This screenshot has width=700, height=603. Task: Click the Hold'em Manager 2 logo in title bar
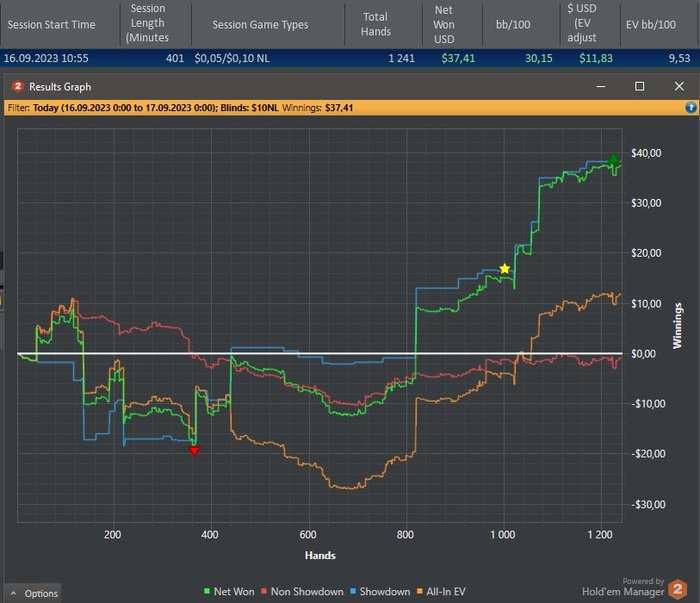[x=17, y=86]
